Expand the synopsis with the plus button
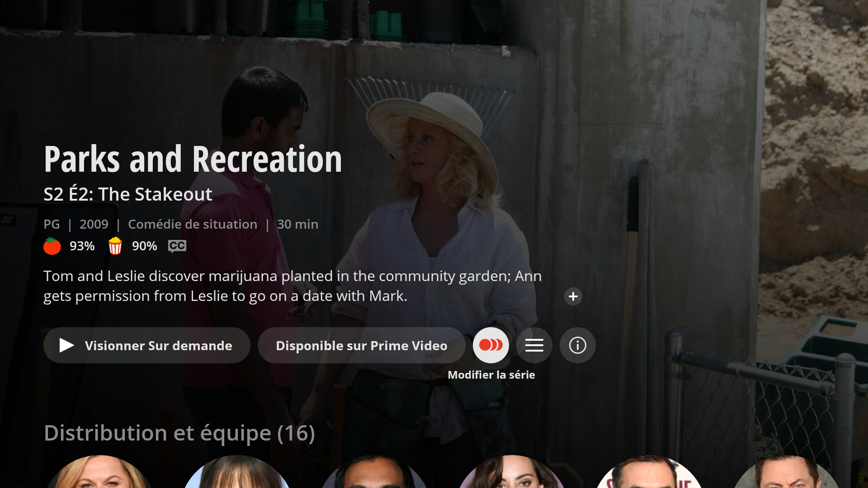The width and height of the screenshot is (868, 488). [573, 296]
